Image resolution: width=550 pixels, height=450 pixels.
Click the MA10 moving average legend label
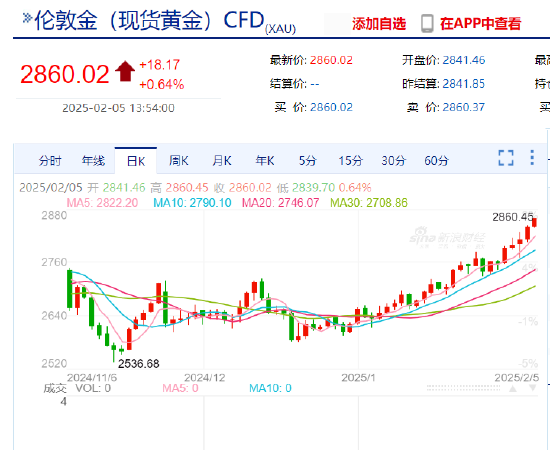pyautogui.click(x=192, y=203)
